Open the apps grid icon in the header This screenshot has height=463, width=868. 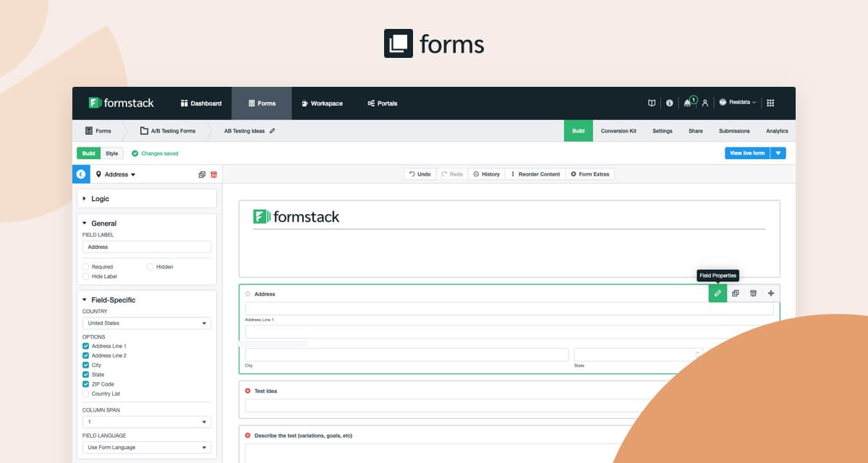[770, 103]
